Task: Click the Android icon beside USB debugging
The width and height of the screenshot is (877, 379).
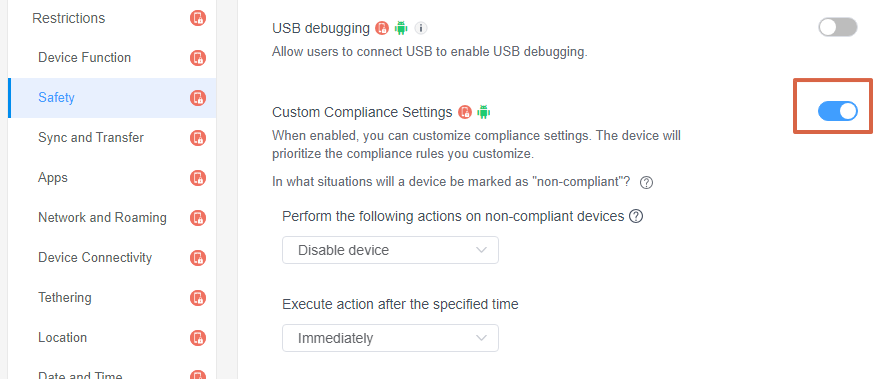Action: coord(401,27)
